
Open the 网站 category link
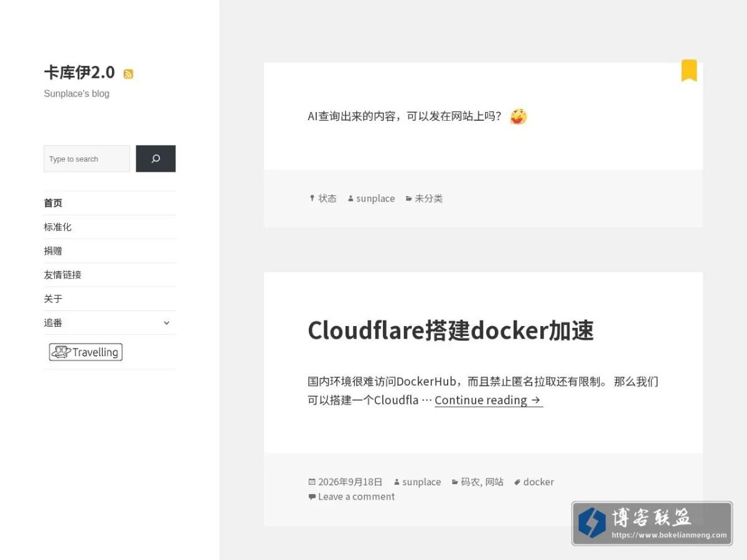coord(494,482)
